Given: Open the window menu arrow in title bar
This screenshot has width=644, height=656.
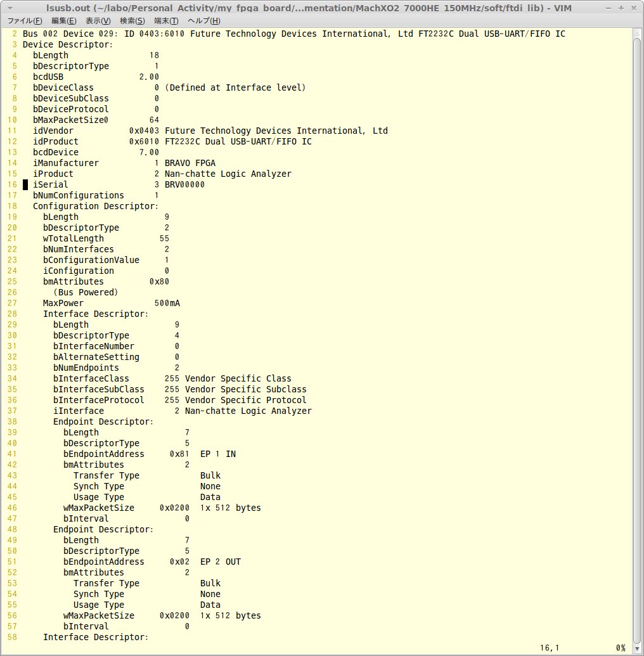Looking at the screenshot, I should tap(10, 8).
